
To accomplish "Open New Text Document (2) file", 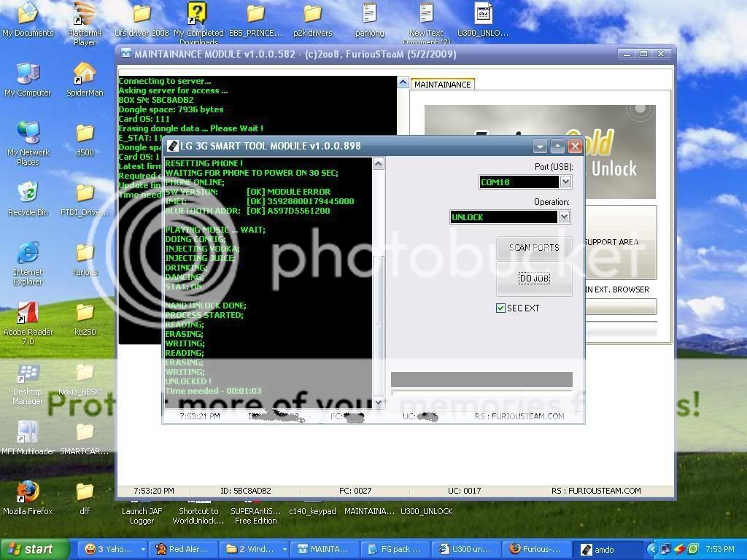I will click(x=426, y=22).
